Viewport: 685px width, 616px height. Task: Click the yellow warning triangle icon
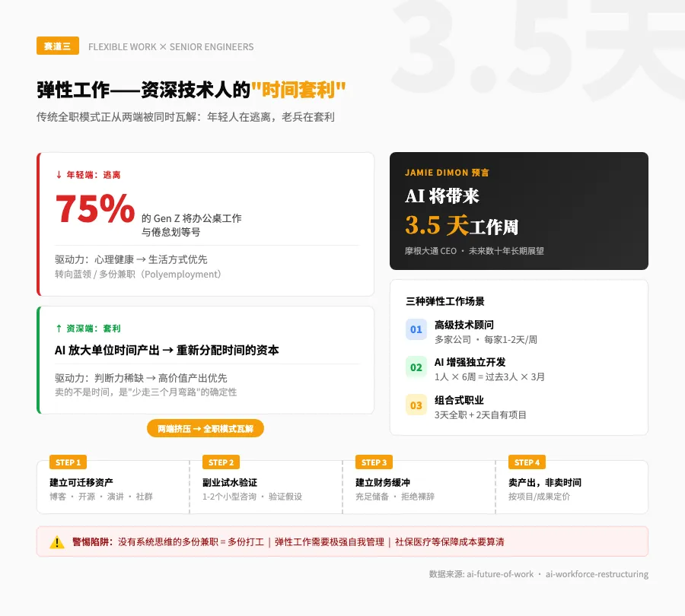point(57,542)
